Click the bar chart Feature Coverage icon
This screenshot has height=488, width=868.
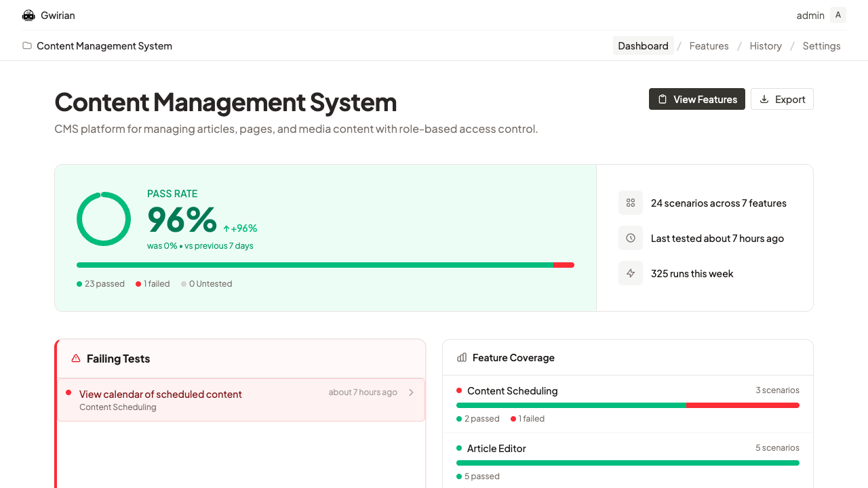tap(462, 358)
